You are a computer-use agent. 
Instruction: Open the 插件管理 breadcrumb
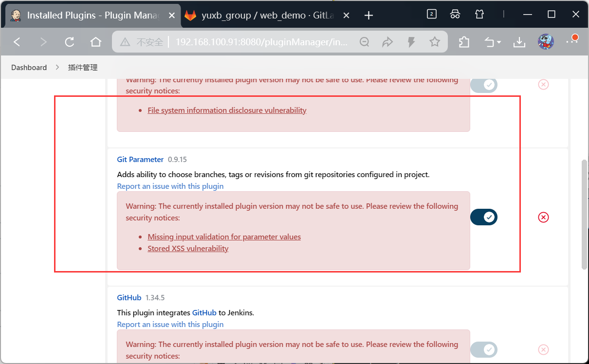pos(83,68)
